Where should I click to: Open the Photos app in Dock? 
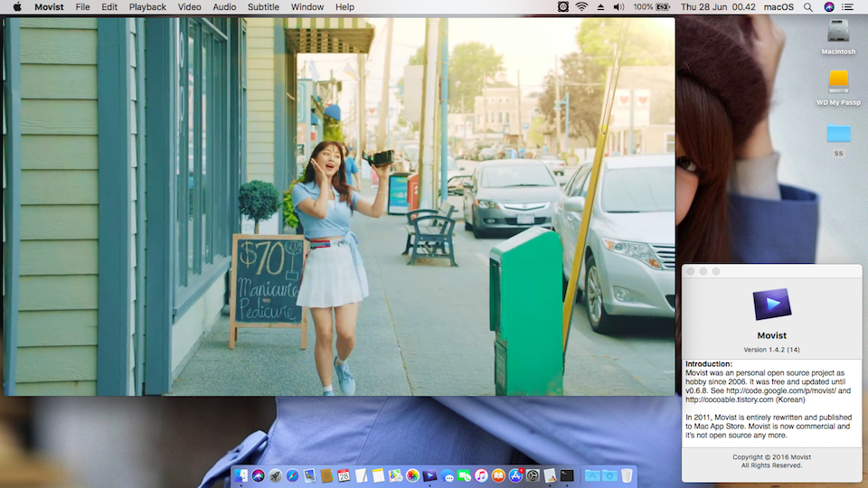click(x=412, y=475)
